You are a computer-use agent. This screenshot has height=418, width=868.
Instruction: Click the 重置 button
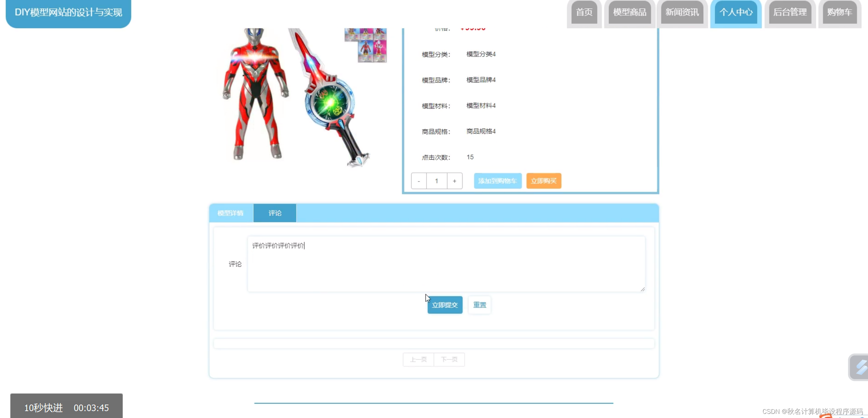pos(480,305)
